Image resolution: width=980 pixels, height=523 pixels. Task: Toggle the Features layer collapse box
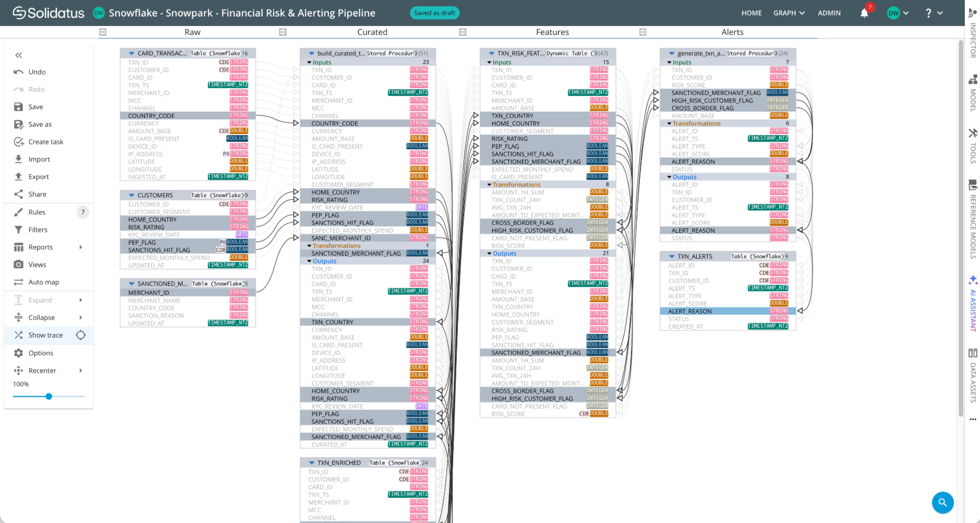point(463,32)
